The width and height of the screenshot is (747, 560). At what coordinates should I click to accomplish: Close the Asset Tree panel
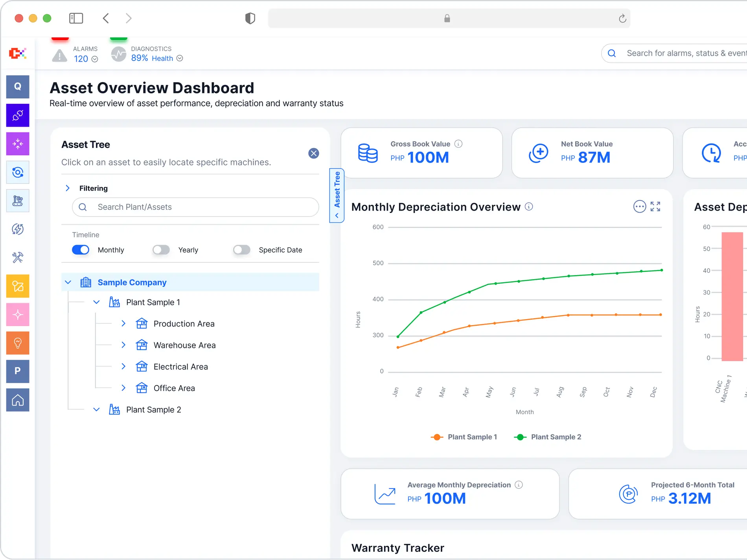[x=314, y=153]
